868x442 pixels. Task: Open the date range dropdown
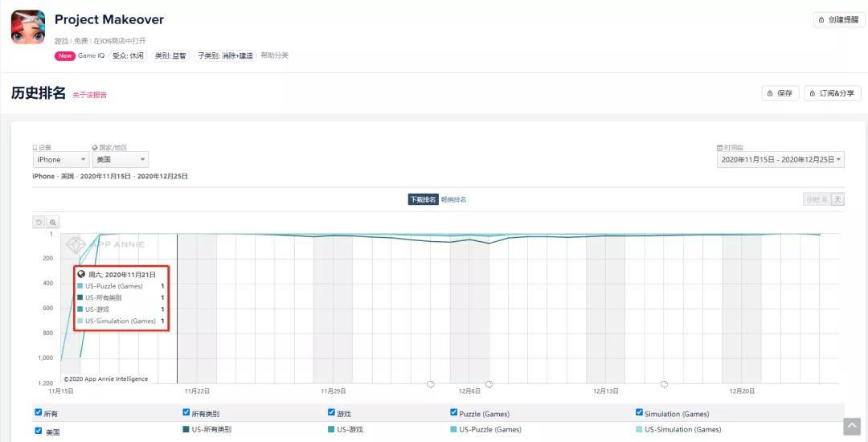point(780,160)
